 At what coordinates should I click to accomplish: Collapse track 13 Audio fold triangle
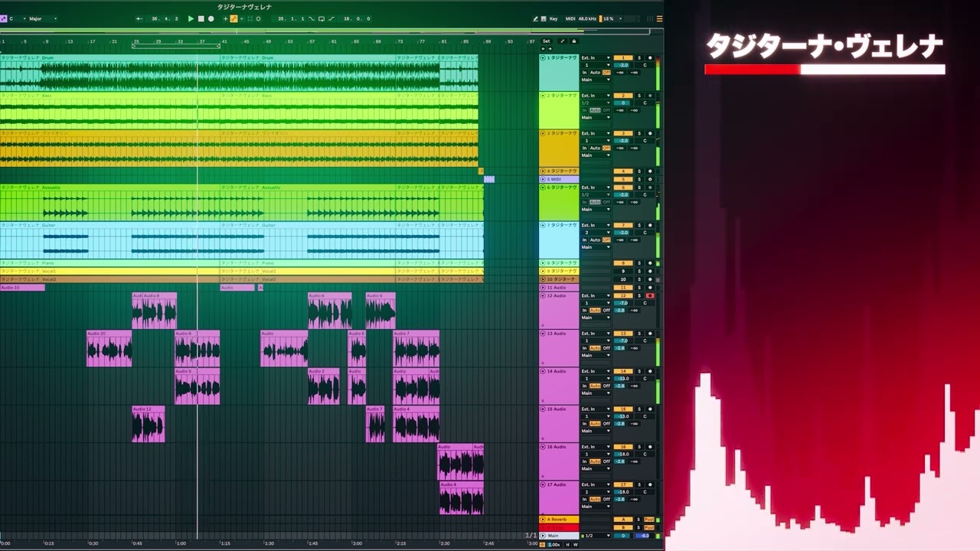[543, 334]
